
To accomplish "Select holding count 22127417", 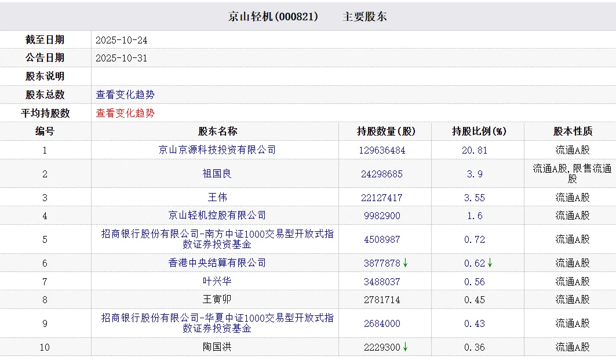I will click(382, 198).
